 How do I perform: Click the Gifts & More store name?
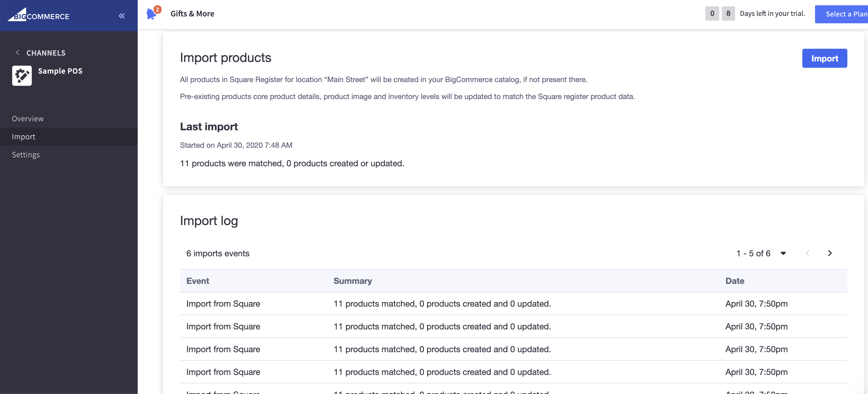click(193, 14)
